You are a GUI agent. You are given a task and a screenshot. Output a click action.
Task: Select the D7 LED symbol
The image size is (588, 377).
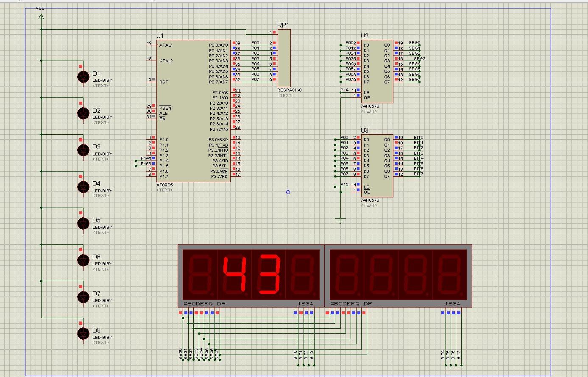[84, 297]
